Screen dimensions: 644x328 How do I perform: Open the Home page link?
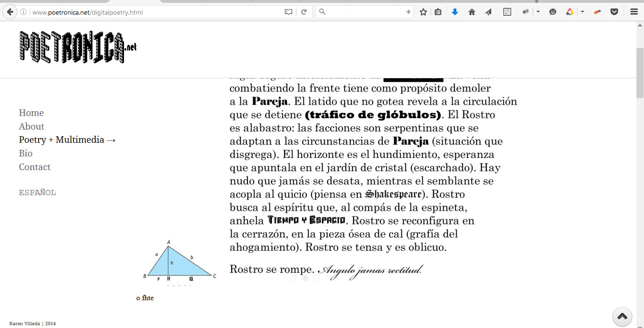pyautogui.click(x=31, y=113)
